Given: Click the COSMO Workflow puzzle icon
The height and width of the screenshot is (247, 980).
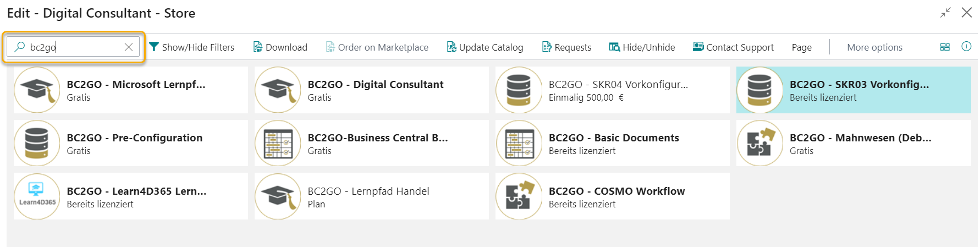Looking at the screenshot, I should (519, 196).
